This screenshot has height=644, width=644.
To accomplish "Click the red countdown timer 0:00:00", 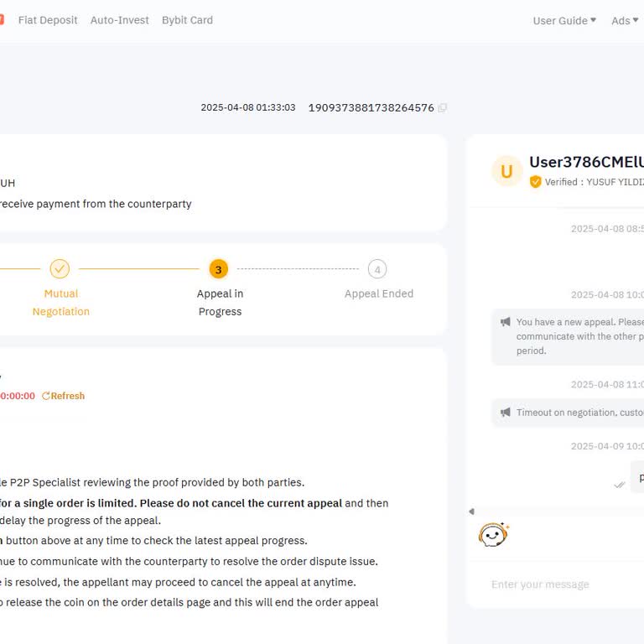I will [18, 396].
